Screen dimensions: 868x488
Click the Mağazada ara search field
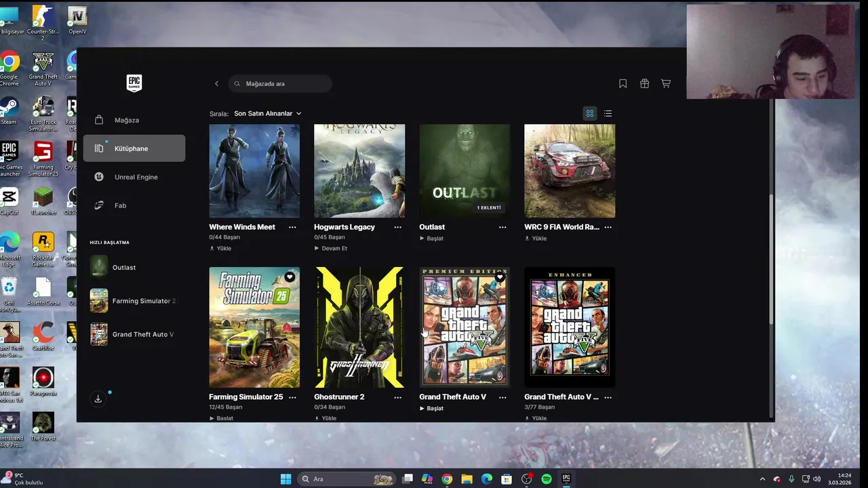tap(280, 83)
